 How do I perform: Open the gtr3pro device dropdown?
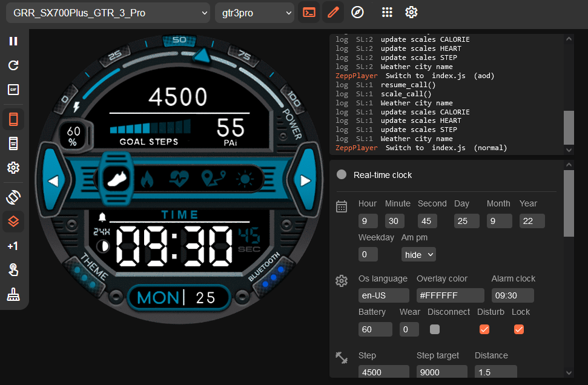[x=254, y=13]
